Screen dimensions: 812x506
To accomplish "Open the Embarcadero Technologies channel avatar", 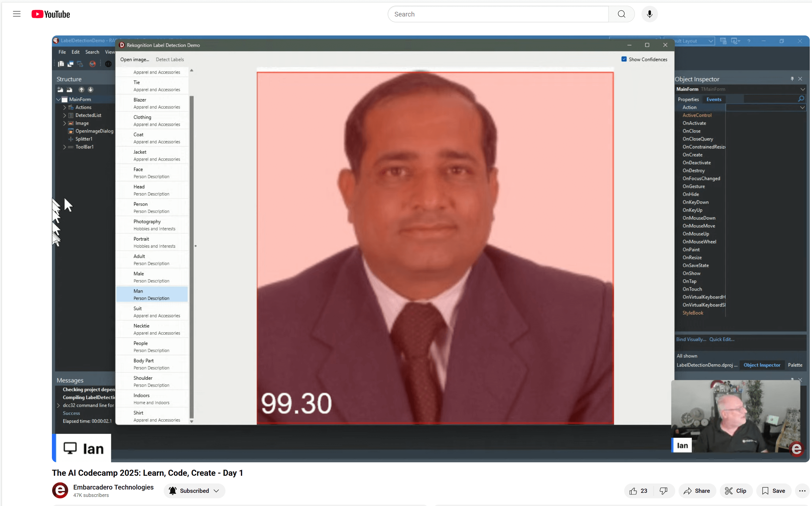I will coord(60,490).
